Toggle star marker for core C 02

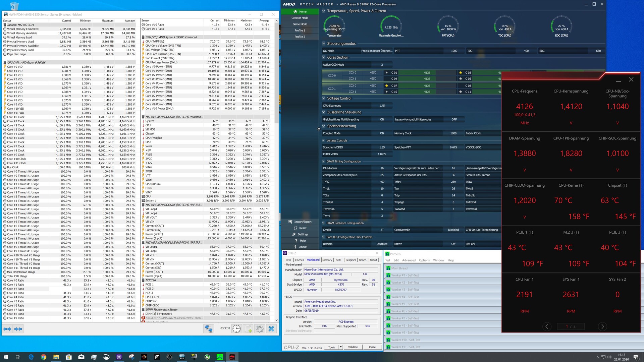(x=461, y=73)
